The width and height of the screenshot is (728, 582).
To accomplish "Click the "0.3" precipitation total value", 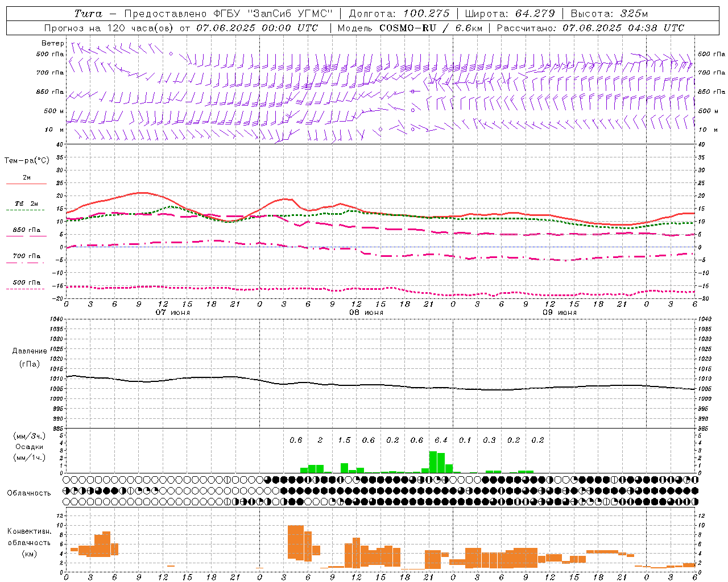I will [489, 440].
